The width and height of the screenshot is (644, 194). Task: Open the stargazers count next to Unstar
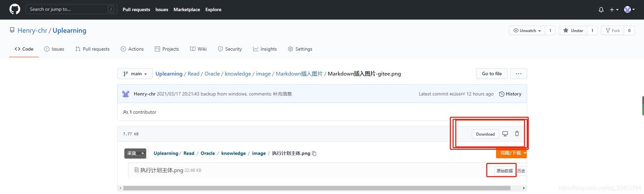(592, 30)
